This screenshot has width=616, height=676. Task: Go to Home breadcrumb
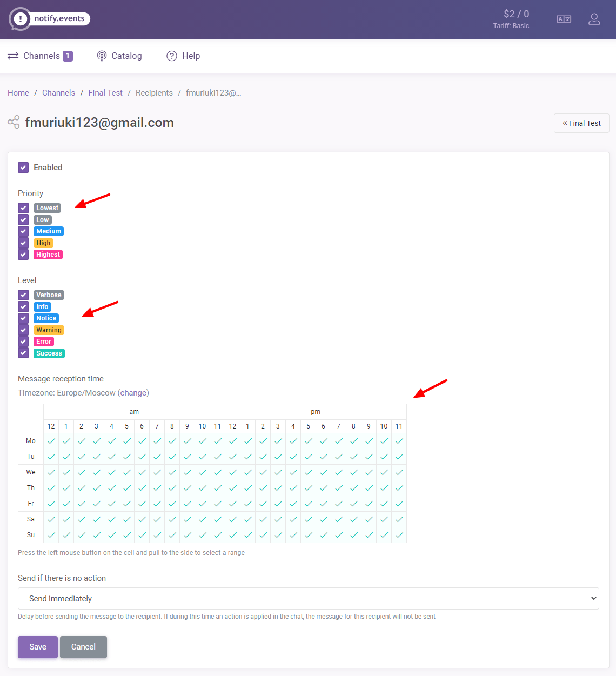point(18,93)
